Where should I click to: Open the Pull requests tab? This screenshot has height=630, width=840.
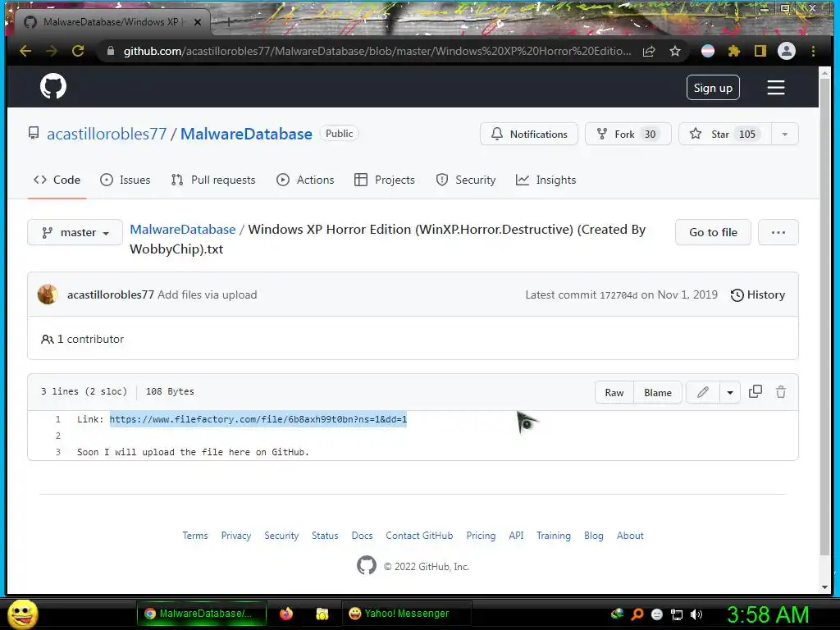click(x=213, y=180)
